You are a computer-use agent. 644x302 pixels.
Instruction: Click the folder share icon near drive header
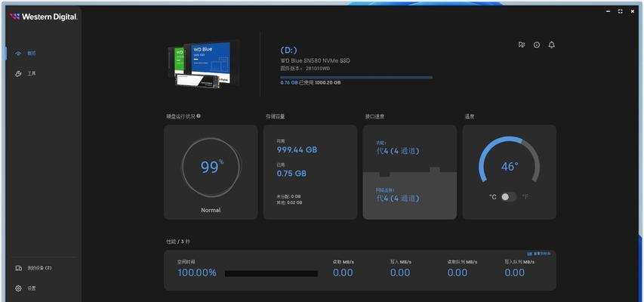(522, 45)
